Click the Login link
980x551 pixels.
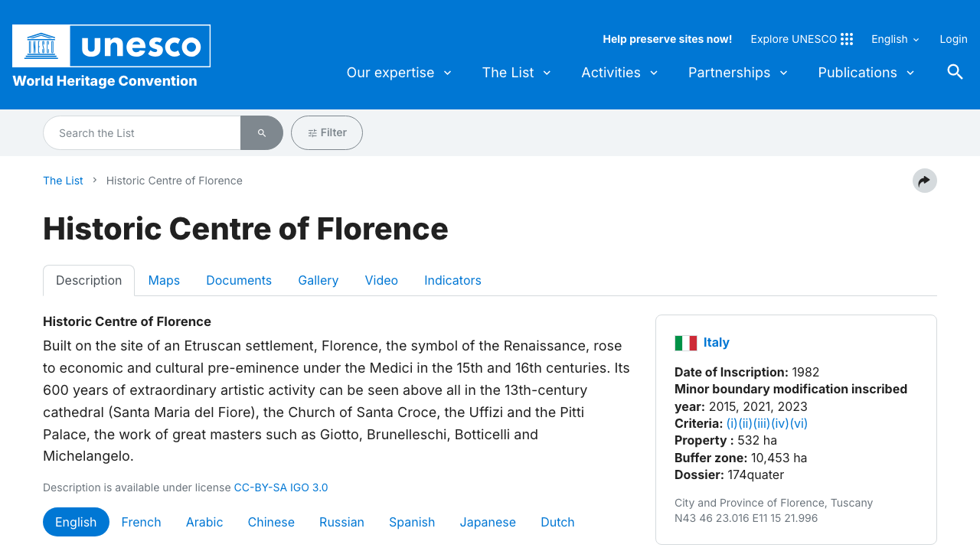[x=954, y=39]
